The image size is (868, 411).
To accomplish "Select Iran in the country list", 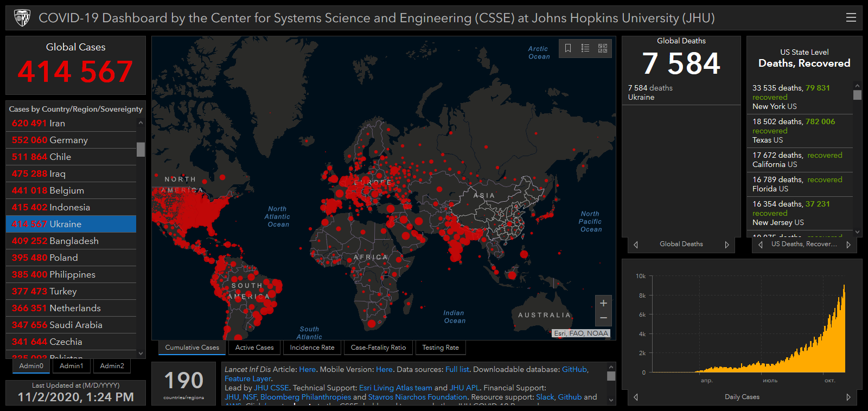I will [x=71, y=123].
